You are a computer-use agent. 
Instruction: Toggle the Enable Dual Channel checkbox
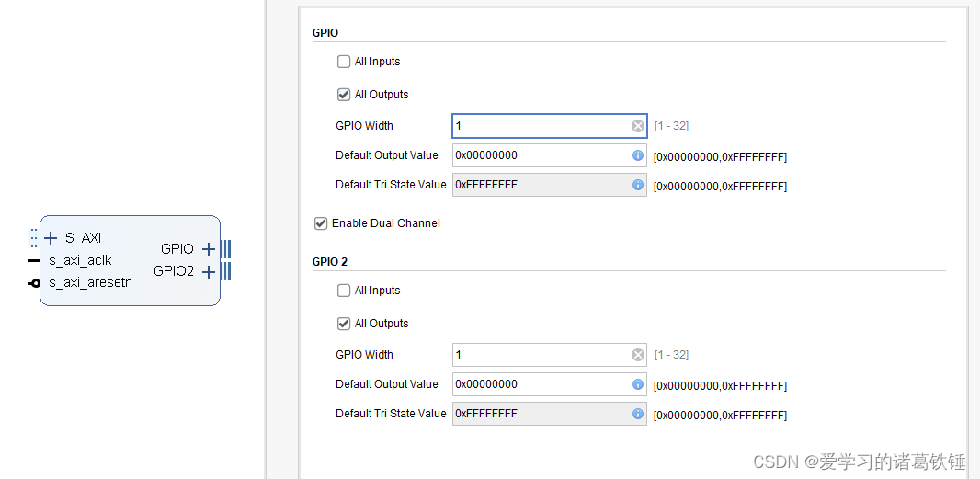coord(321,223)
